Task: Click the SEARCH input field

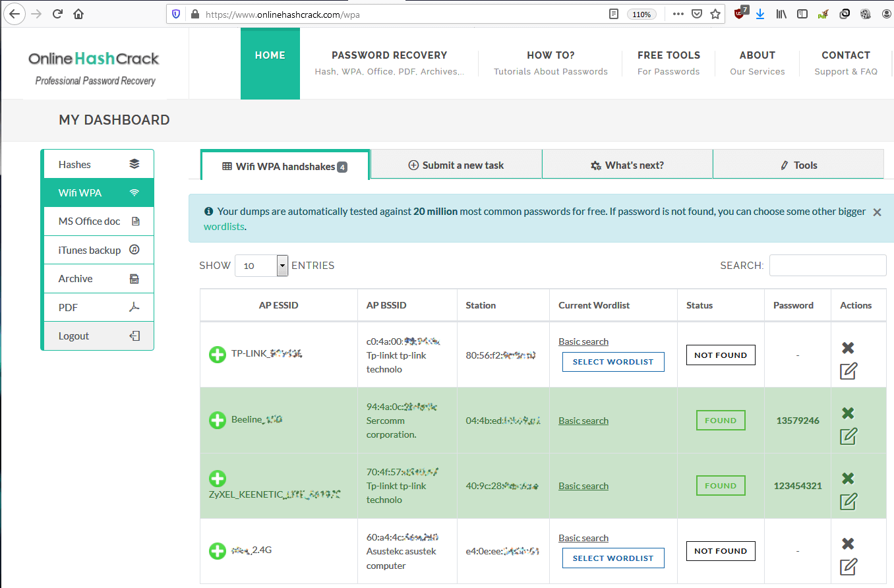Action: (x=827, y=265)
